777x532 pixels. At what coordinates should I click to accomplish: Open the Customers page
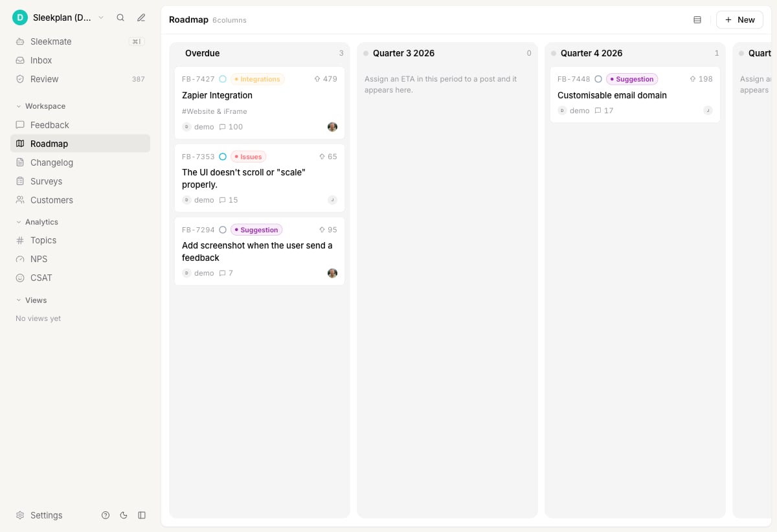[80, 200]
